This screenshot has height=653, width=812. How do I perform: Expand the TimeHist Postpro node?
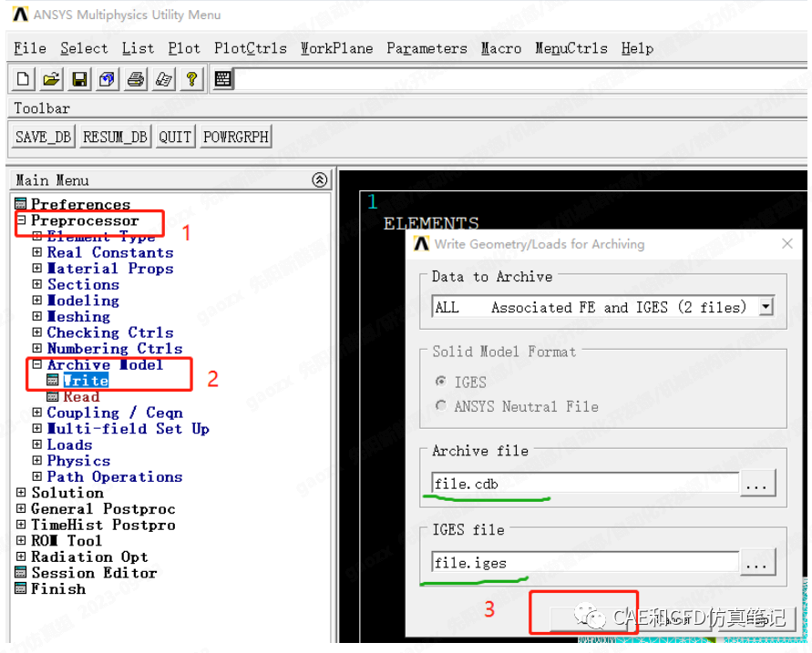(21, 525)
